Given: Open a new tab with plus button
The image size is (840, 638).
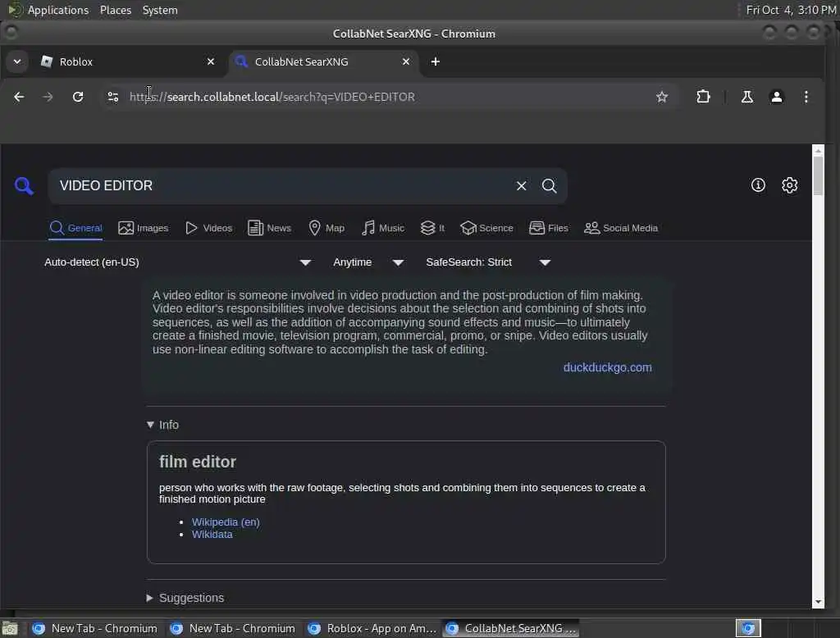Looking at the screenshot, I should [x=436, y=62].
